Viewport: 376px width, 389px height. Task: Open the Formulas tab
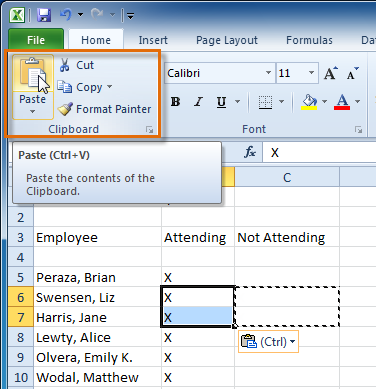pos(309,40)
